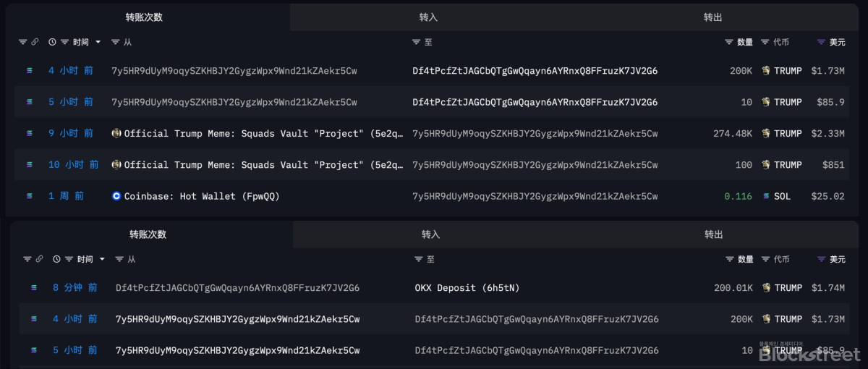Click the filter icon next to 代币 in lower table
868x369 pixels.
(765, 259)
